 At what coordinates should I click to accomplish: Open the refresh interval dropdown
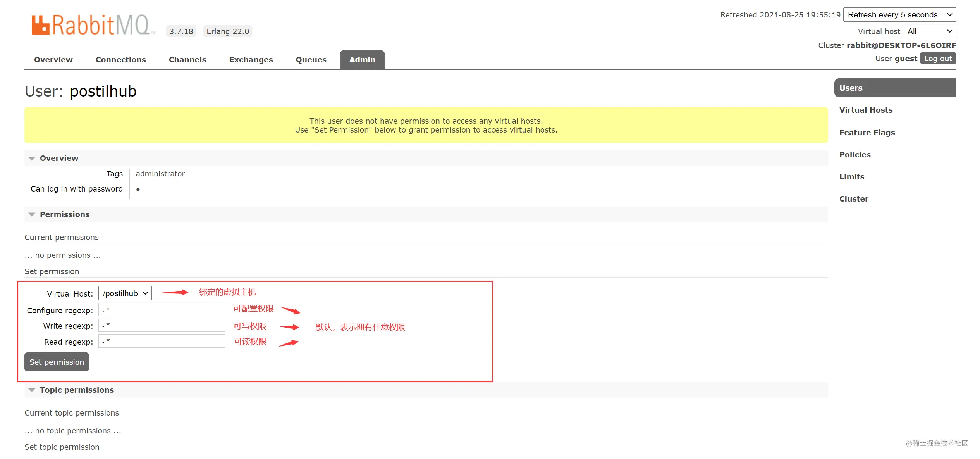tap(899, 15)
